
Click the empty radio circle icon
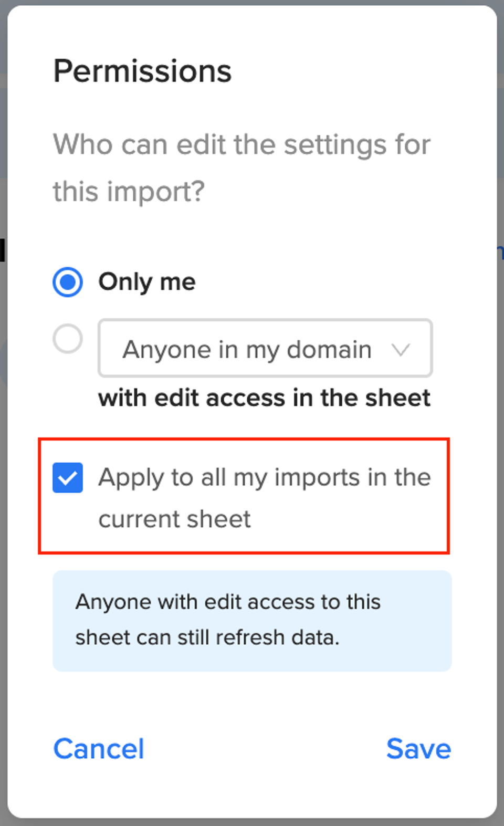(68, 339)
